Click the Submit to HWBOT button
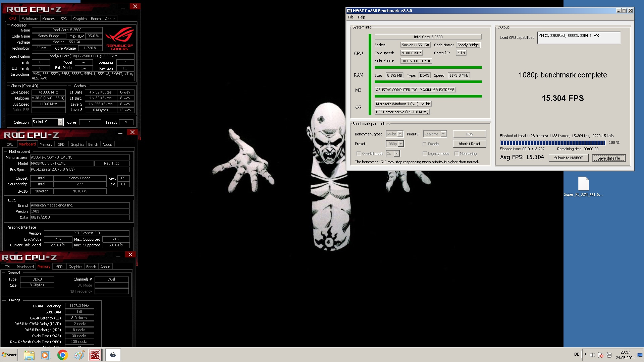The width and height of the screenshot is (644, 362). (568, 158)
